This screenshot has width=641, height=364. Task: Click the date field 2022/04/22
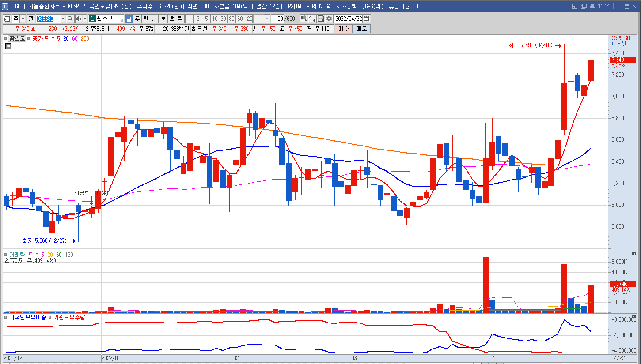(349, 19)
